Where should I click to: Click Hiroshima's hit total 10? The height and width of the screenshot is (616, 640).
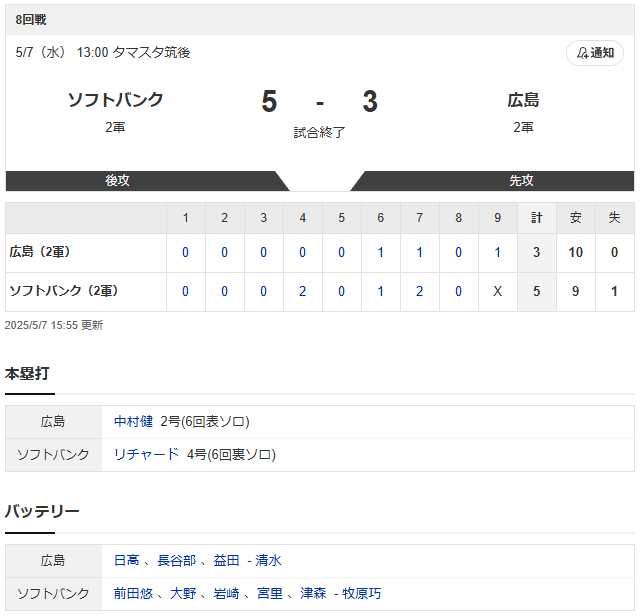click(x=576, y=252)
